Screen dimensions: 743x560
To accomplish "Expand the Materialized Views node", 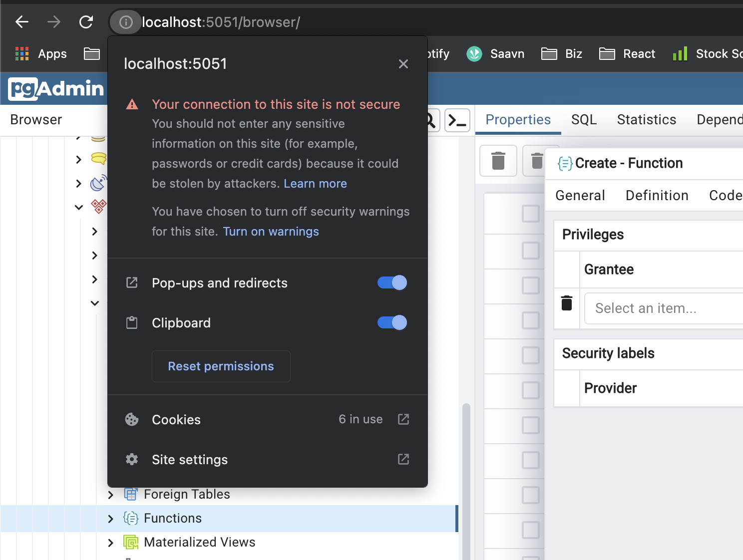I will point(111,543).
